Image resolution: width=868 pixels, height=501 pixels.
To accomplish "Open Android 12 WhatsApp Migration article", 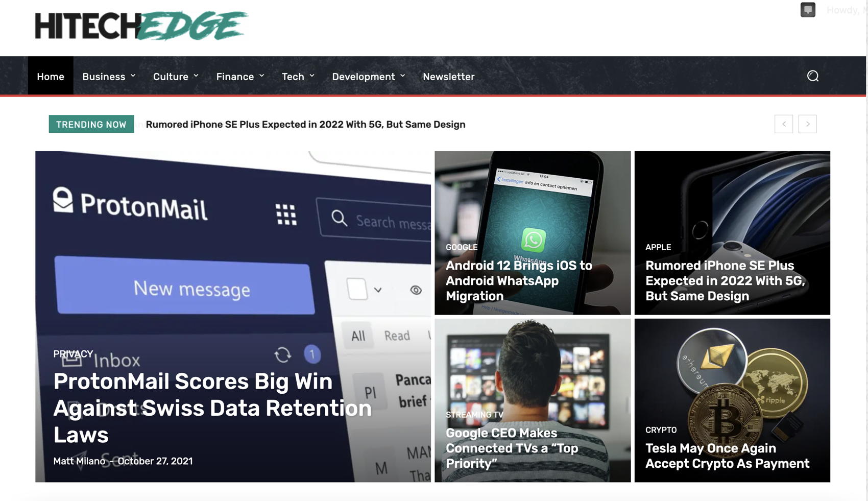I will 519,281.
